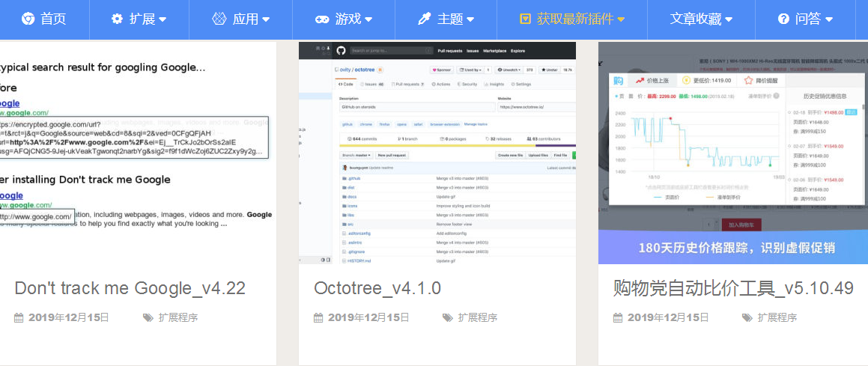Click 扩展程序 tag under 购物党自动比价工具
This screenshot has width=868, height=366.
(x=777, y=318)
